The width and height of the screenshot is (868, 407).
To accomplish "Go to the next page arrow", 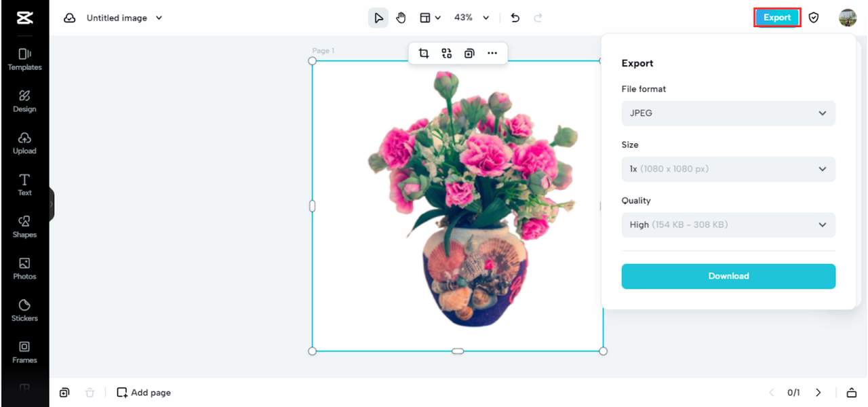I will coord(818,393).
